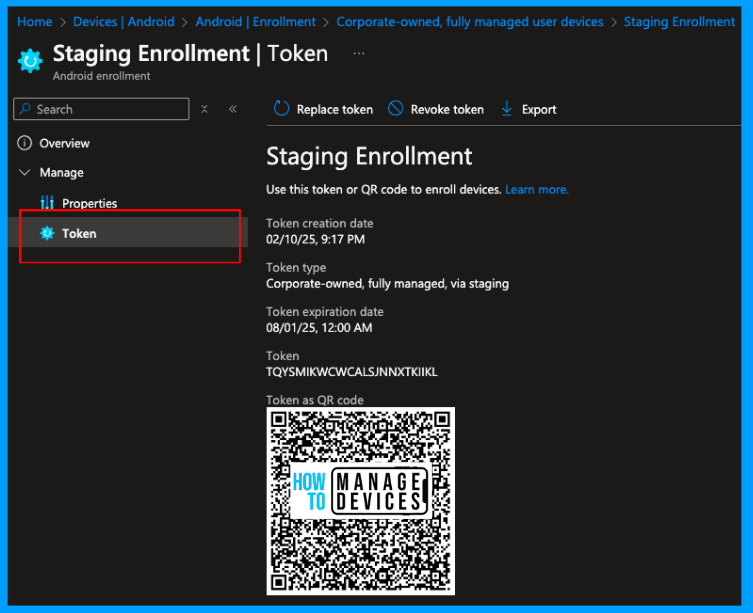Go to Android | Enrollment breadcrumb
753x613 pixels.
[255, 22]
